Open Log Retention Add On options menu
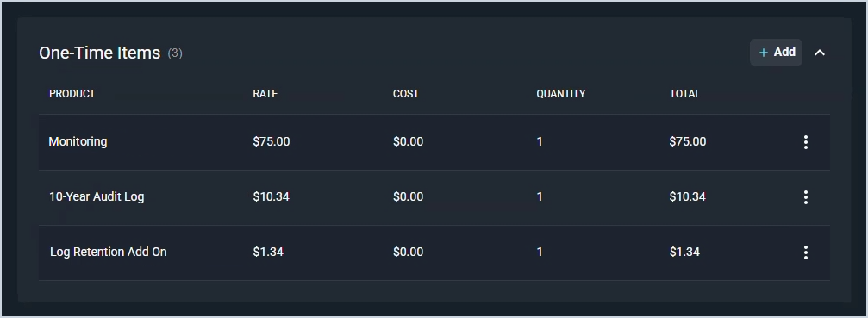868x318 pixels. [x=805, y=253]
